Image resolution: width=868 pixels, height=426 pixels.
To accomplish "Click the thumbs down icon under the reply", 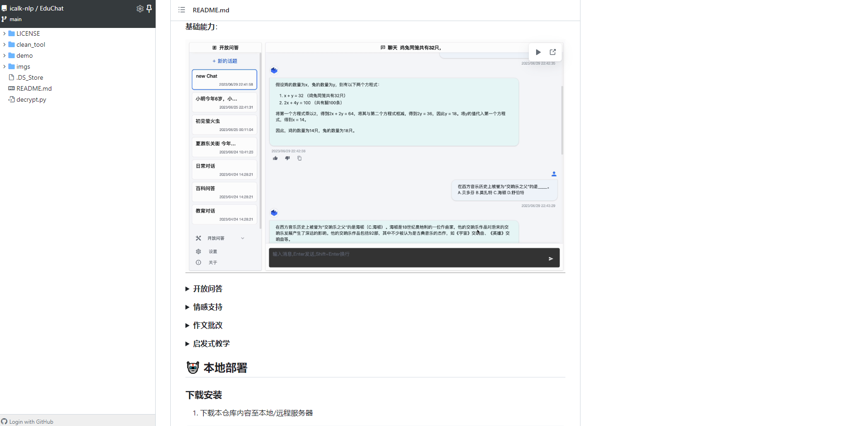I will [x=288, y=158].
